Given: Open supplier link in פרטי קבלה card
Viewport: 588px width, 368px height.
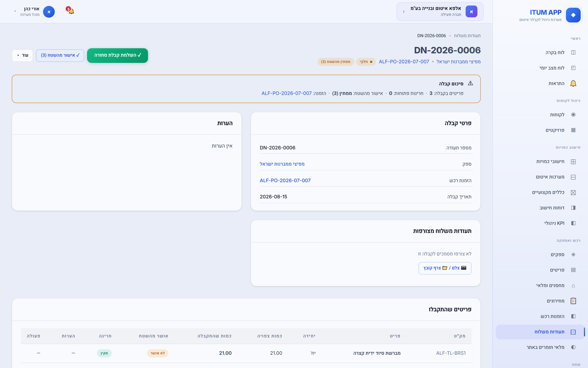Looking at the screenshot, I should click(x=282, y=164).
